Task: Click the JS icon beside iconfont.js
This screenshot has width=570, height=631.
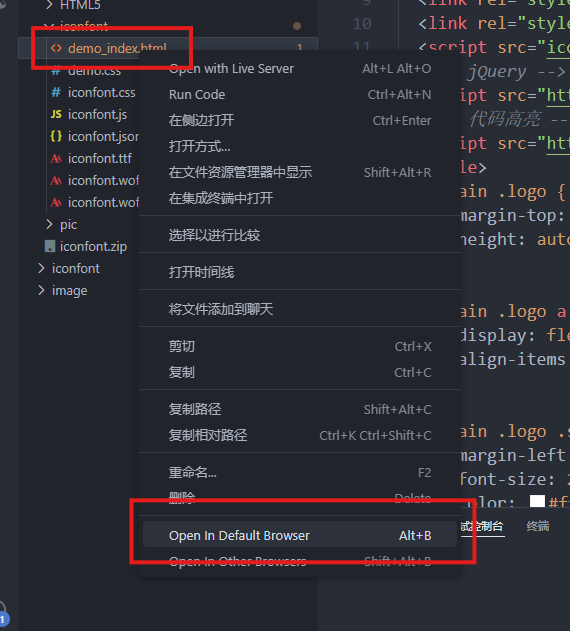Action: coord(56,114)
